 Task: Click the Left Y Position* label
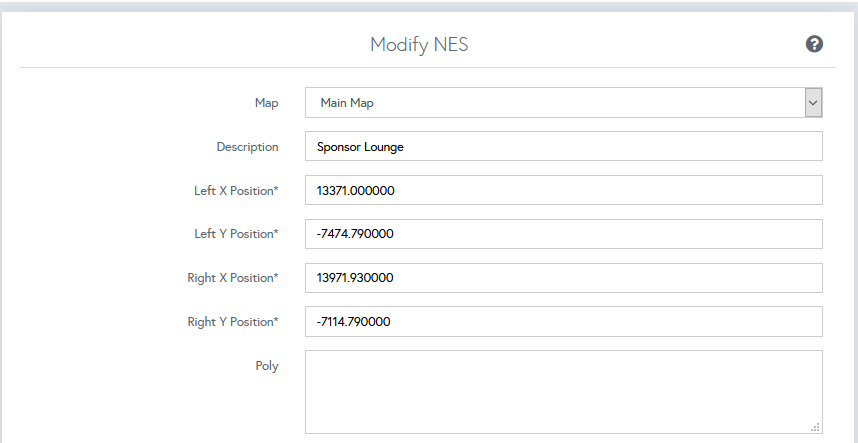point(236,234)
